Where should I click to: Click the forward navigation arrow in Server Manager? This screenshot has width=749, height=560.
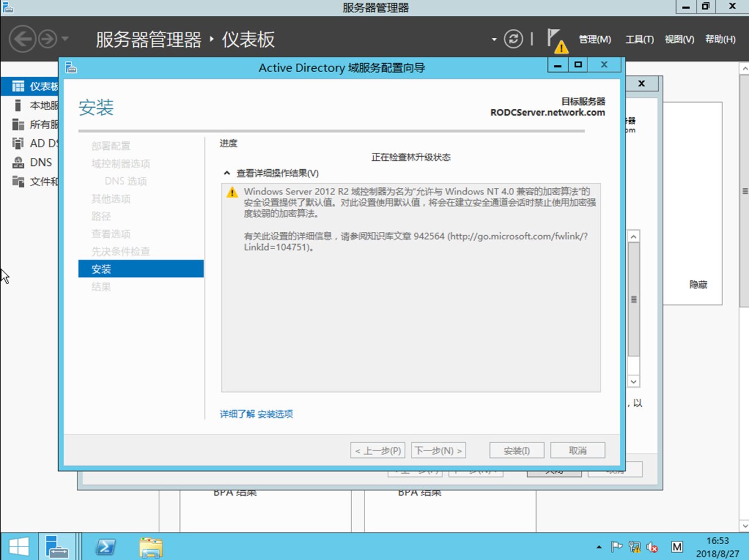click(x=48, y=39)
